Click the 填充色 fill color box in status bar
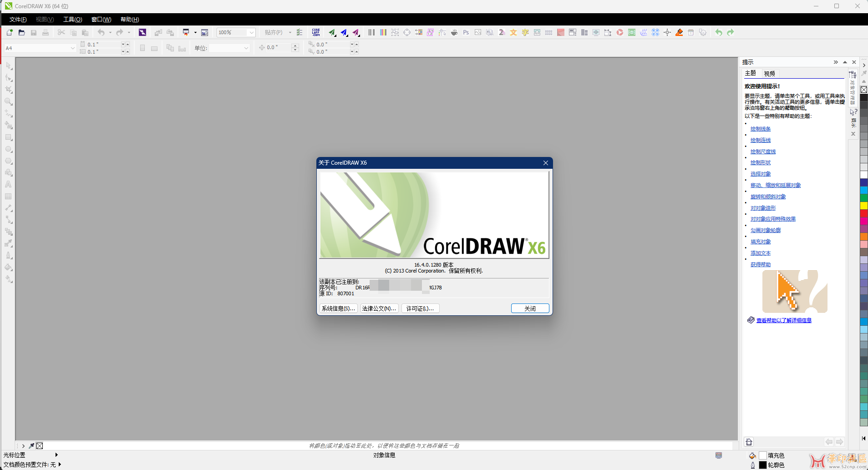This screenshot has width=868, height=470. 763,455
